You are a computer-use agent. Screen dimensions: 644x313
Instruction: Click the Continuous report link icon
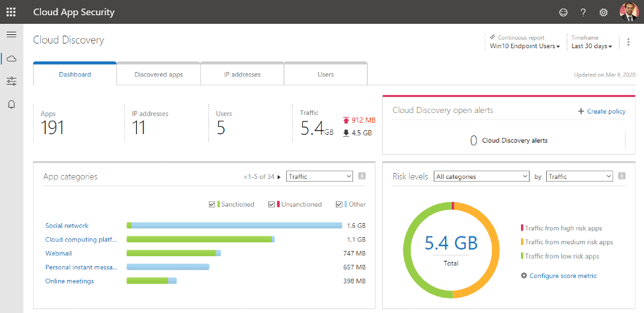pos(493,37)
